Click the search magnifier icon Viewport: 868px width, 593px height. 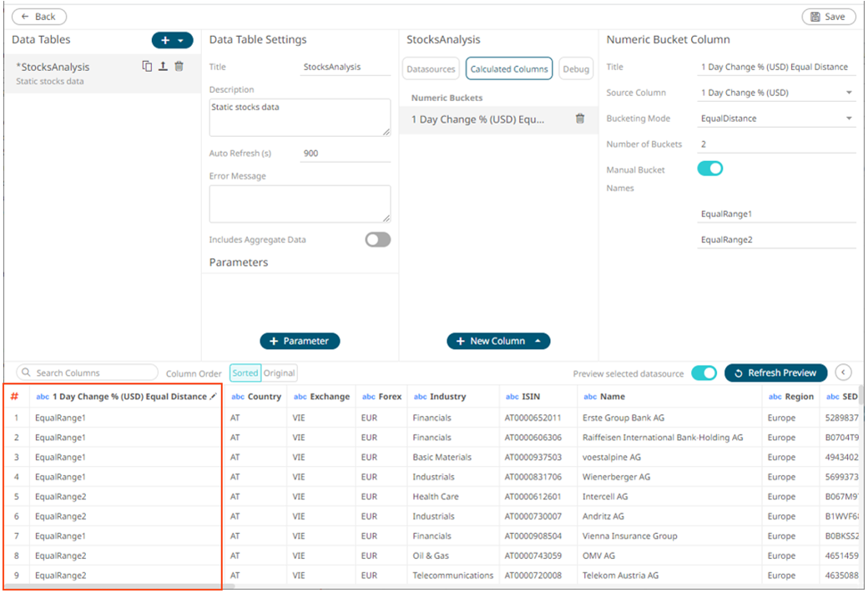point(26,373)
